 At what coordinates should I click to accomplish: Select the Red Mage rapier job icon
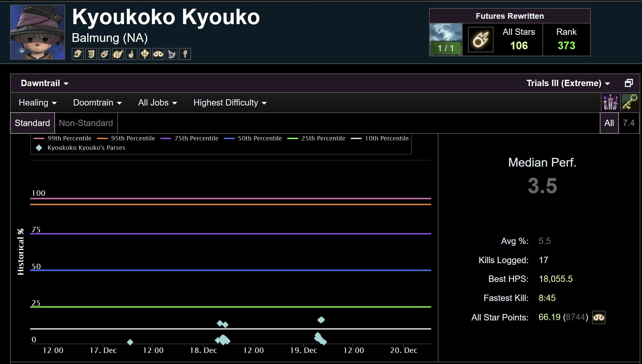131,54
